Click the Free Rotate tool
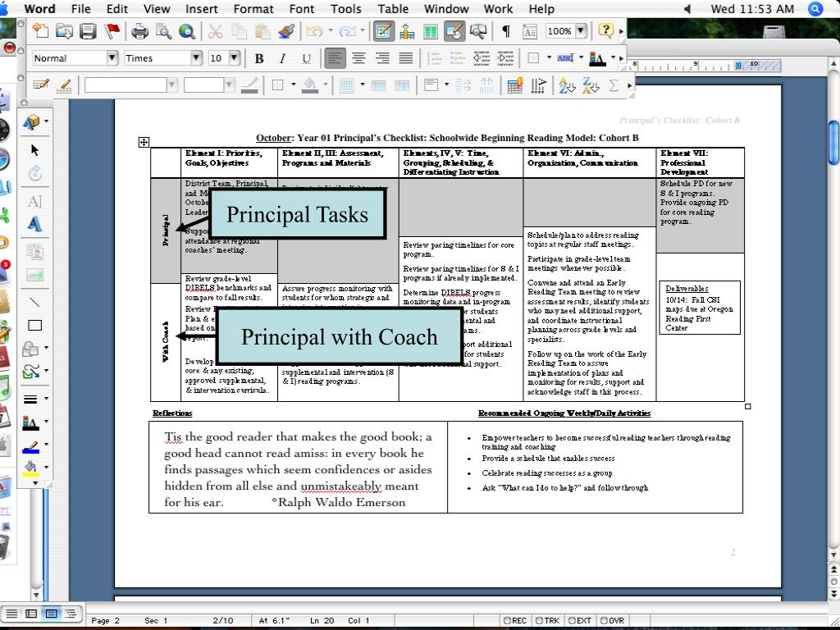This screenshot has width=840, height=630. pos(34,173)
